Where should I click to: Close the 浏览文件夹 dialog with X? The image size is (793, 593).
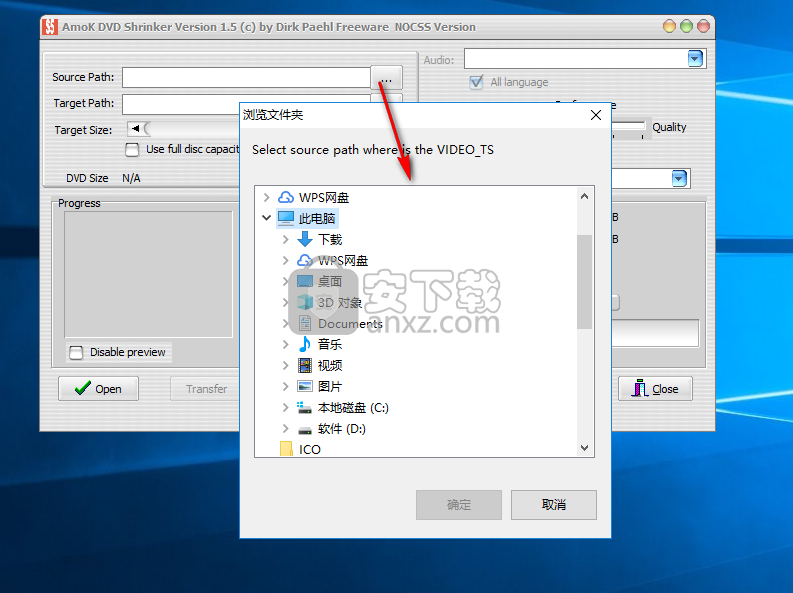pos(596,115)
